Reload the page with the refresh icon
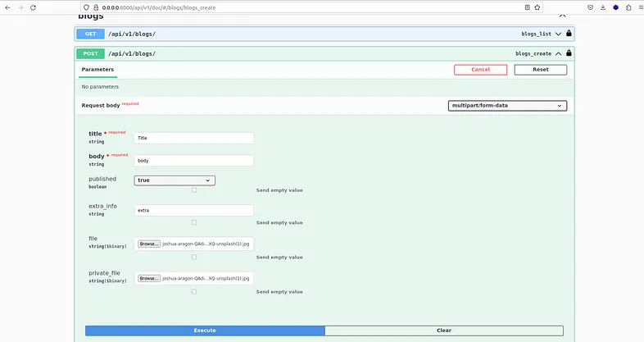This screenshot has width=644, height=342. 34,7
